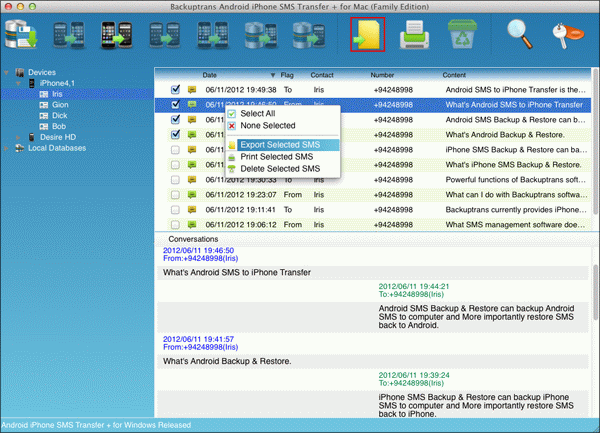The image size is (600, 433).
Task: Choose Print Selected SMS from the context menu
Action: (278, 157)
